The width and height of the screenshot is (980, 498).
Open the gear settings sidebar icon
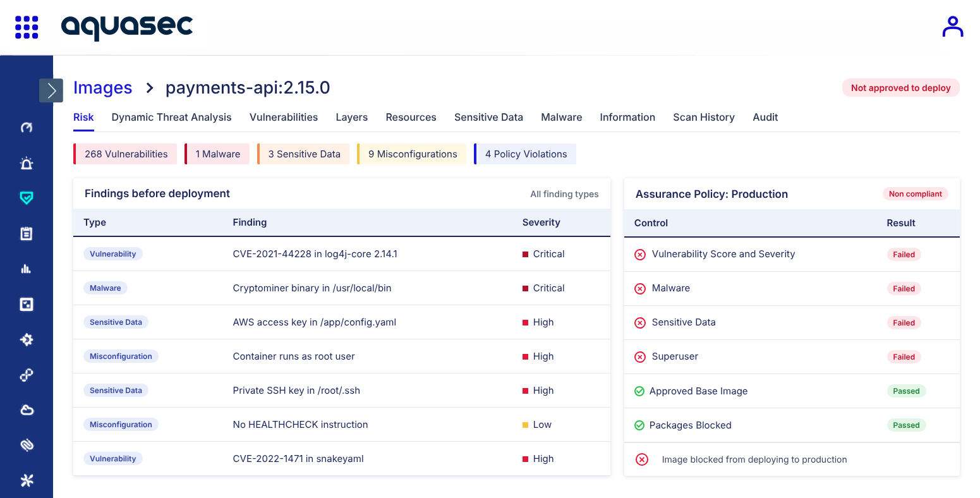click(x=27, y=340)
